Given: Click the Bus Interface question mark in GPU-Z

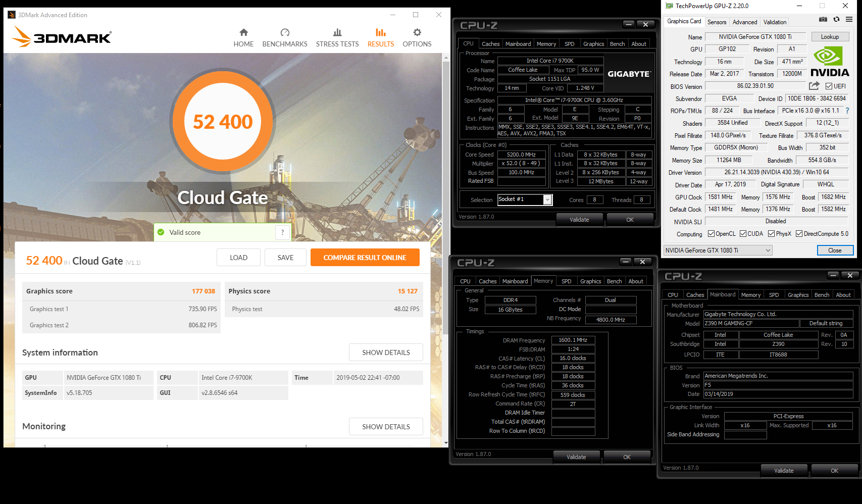Looking at the screenshot, I should [847, 111].
